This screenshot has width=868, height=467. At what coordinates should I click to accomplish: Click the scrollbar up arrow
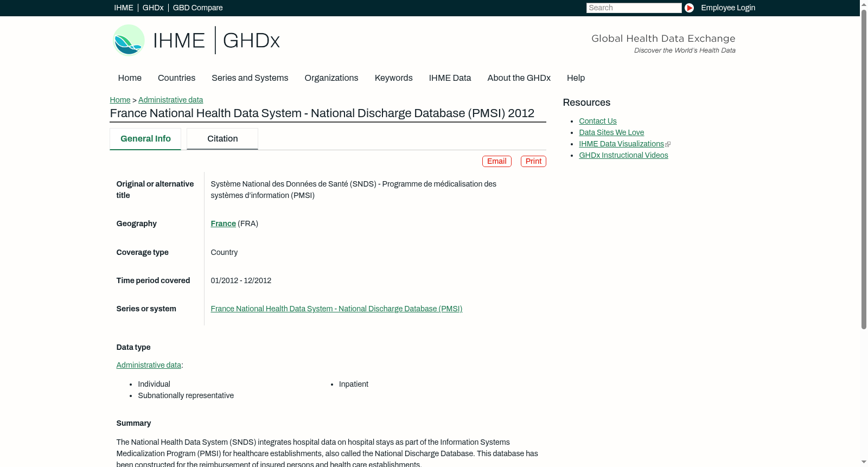tap(864, 4)
